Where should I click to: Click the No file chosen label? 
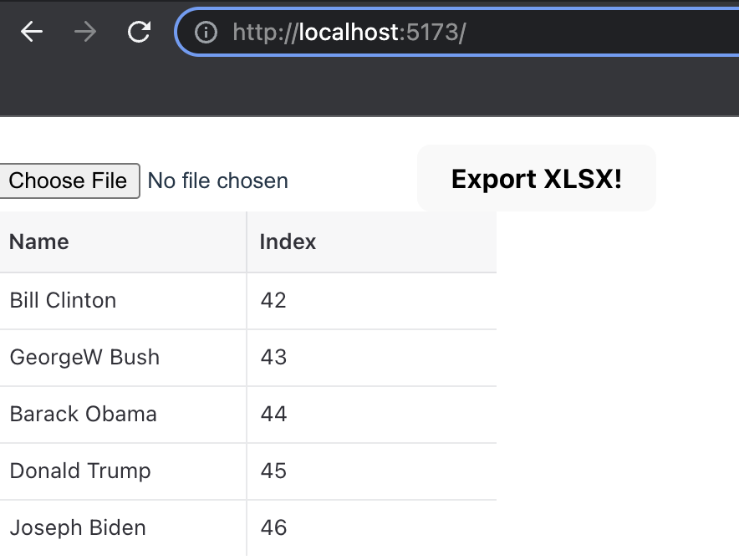tap(217, 181)
